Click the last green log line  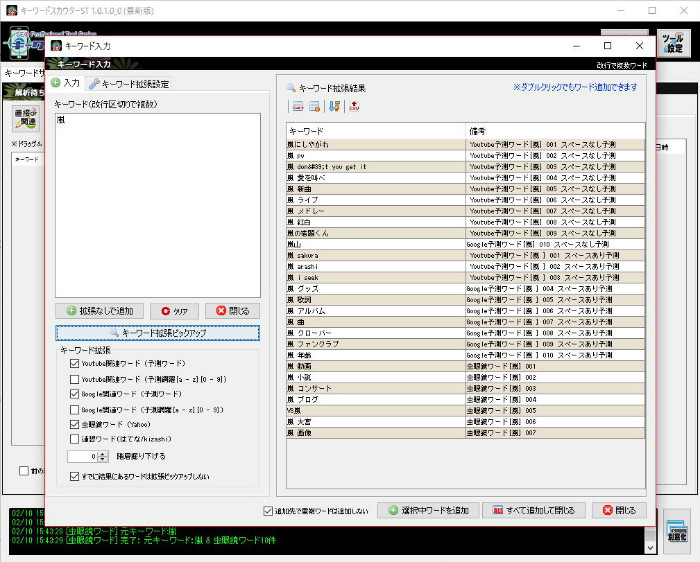coord(144,540)
